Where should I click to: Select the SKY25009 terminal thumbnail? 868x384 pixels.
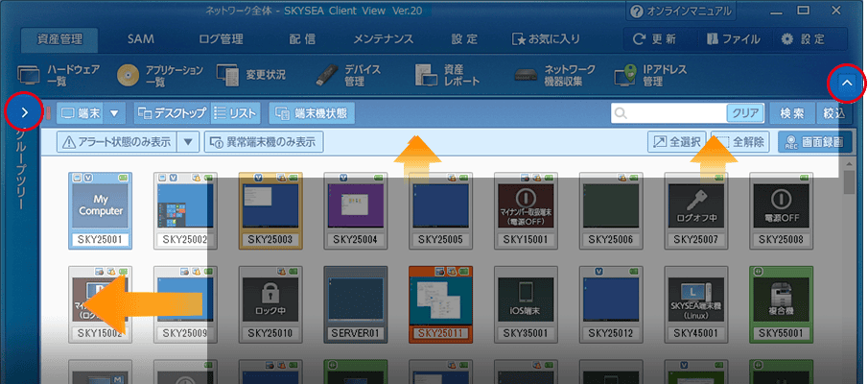click(185, 304)
